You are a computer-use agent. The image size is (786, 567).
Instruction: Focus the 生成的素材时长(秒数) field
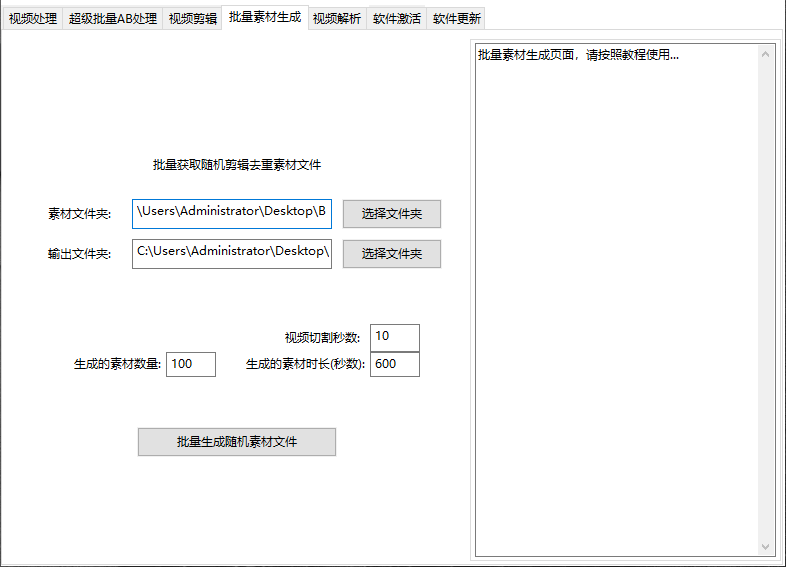pos(395,364)
